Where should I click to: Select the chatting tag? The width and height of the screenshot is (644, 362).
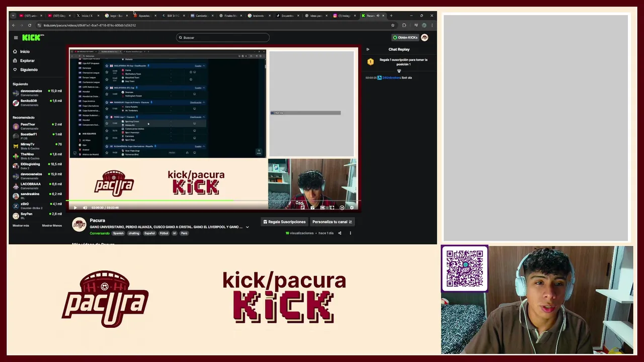click(134, 233)
